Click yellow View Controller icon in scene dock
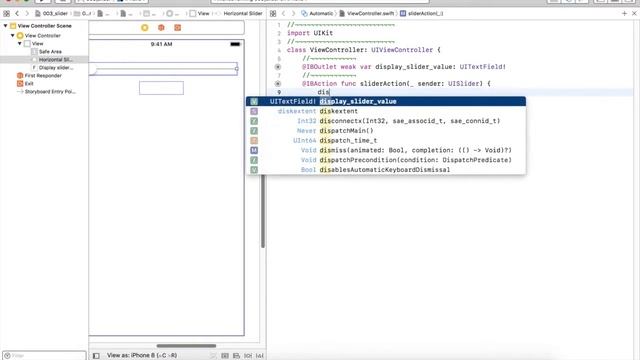This screenshot has width=640, height=360. (x=144, y=28)
